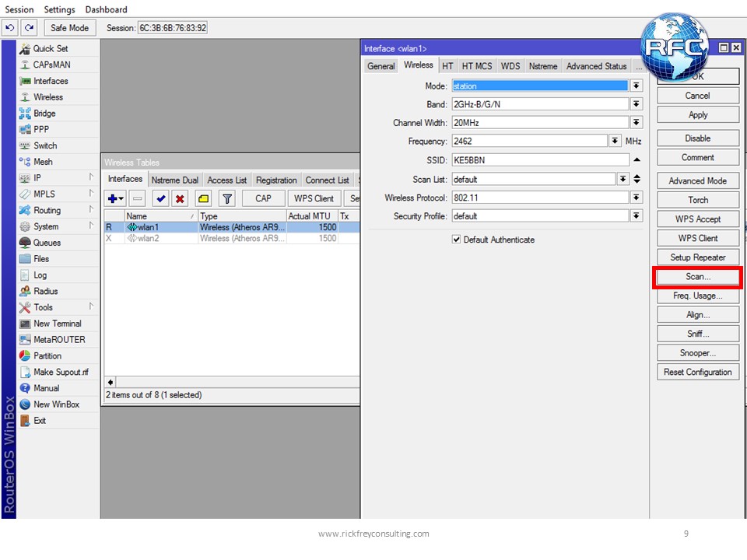The width and height of the screenshot is (747, 560).
Task: Open the Frequency dropdown
Action: click(615, 142)
